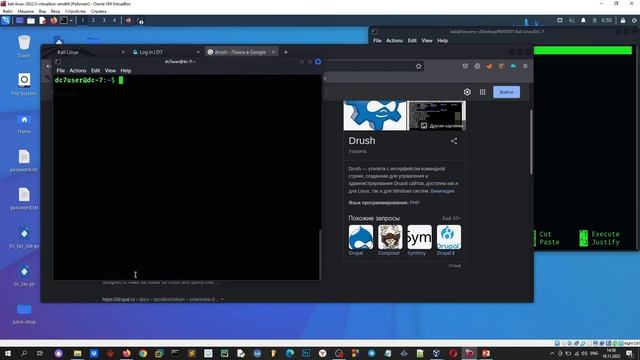Launch the file manager from Kali panel
This screenshot has height=360, width=640.
pyautogui.click(x=31, y=20)
